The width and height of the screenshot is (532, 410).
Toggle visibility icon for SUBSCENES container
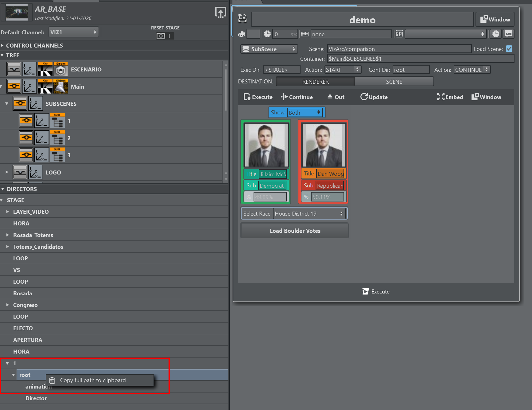[x=20, y=104]
